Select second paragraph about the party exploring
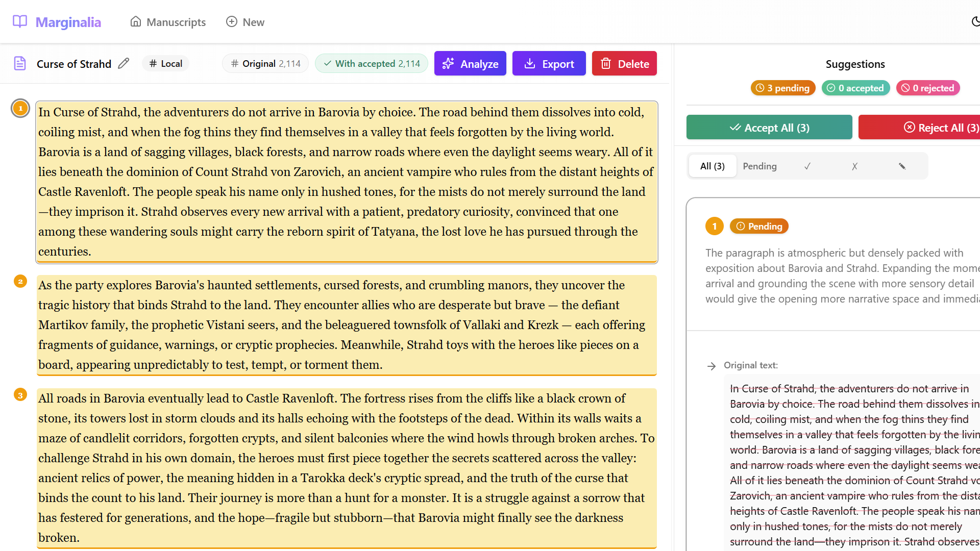980x551 pixels. point(347,325)
